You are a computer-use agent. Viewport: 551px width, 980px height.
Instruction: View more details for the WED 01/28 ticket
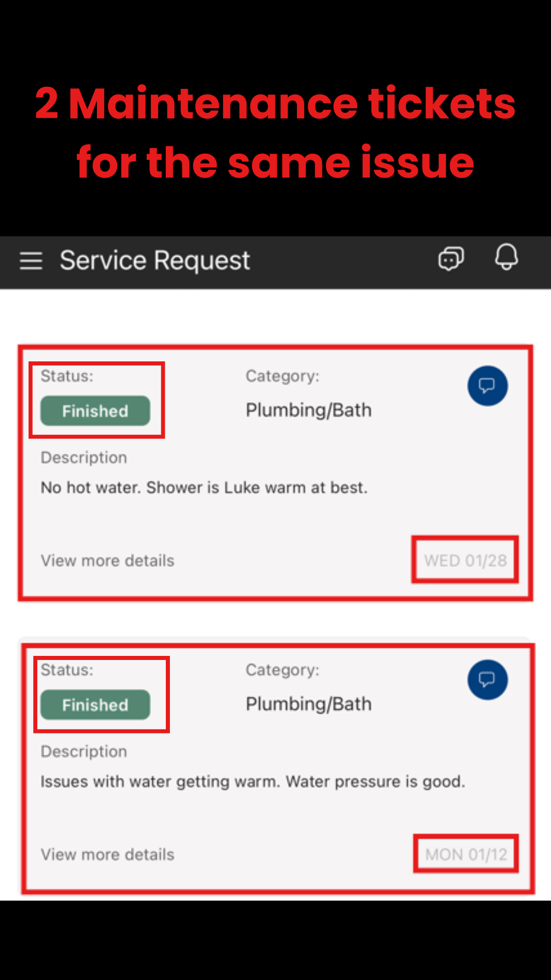click(108, 560)
